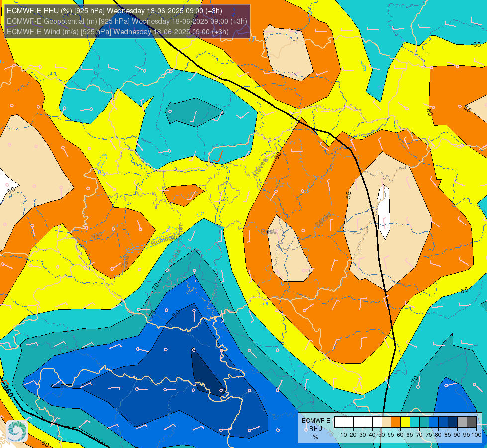
Task: Click the ECMWF-E RHU % legend caption
Action: coord(316,429)
